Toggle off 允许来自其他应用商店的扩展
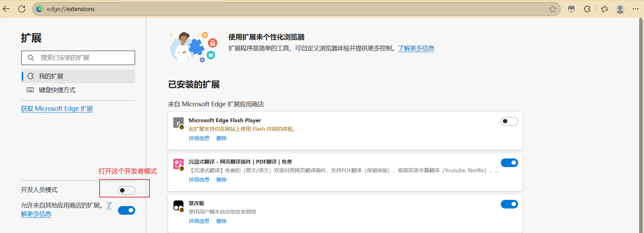Image resolution: width=644 pixels, height=233 pixels. 127,210
